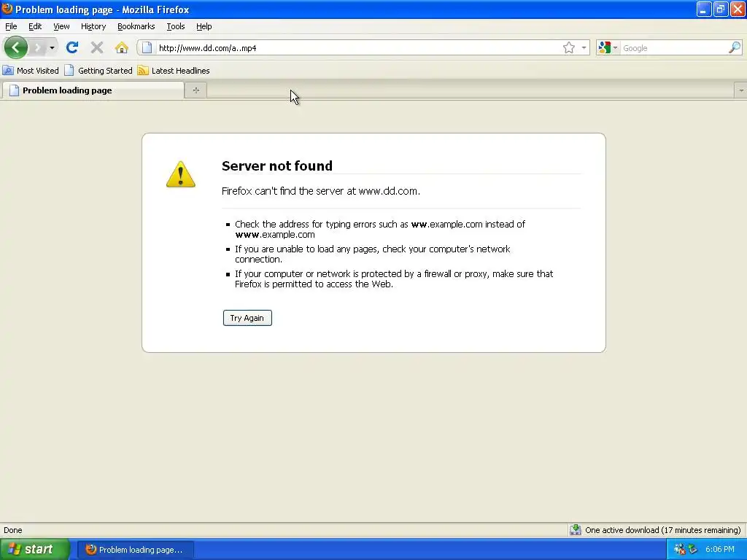747x560 pixels.
Task: Open the list all tabs dropdown
Action: click(741, 90)
